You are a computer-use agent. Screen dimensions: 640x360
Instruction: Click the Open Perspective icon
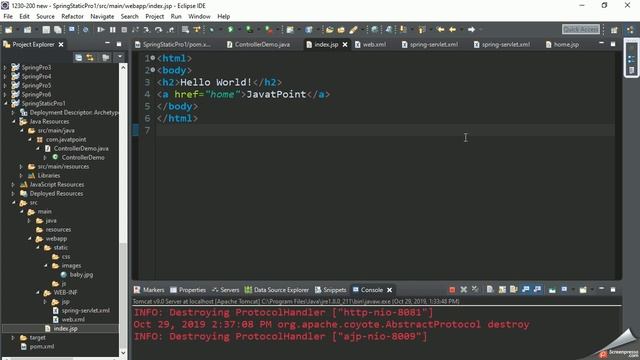[x=614, y=30]
